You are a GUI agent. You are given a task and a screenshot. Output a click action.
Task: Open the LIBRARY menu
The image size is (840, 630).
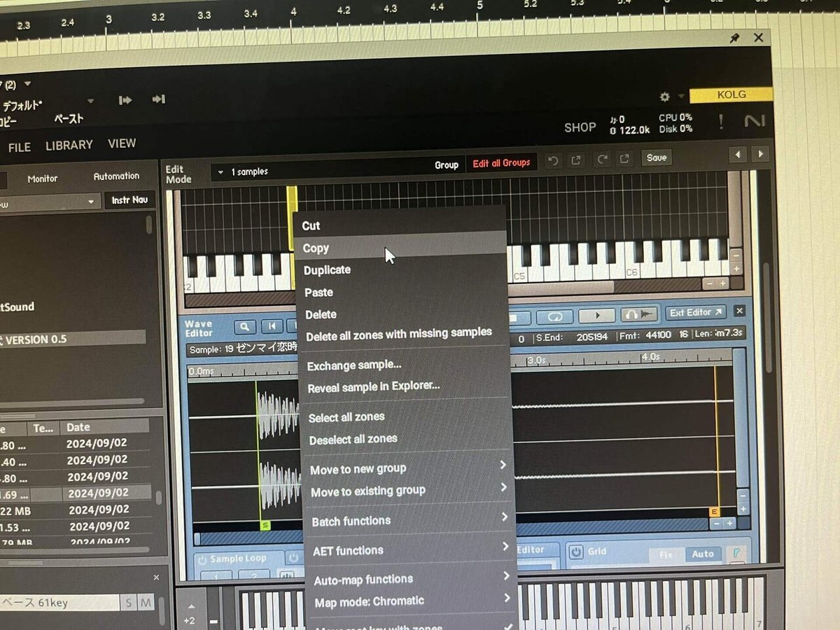click(69, 145)
